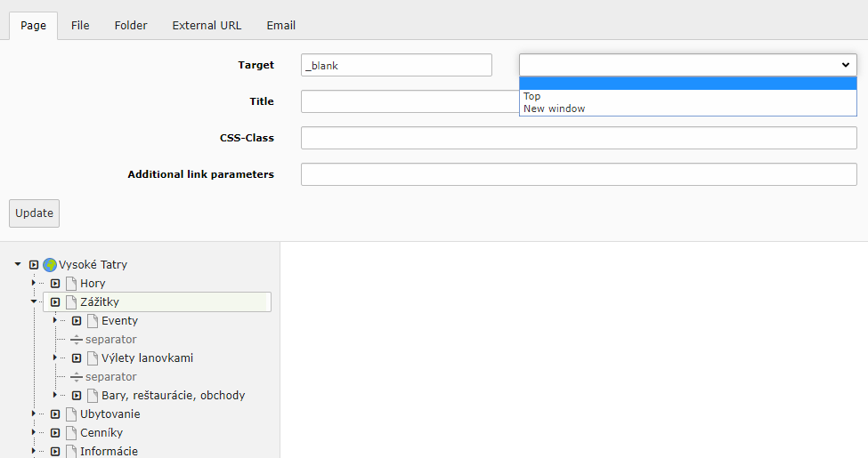Click into Additional link parameters field

pyautogui.click(x=579, y=174)
